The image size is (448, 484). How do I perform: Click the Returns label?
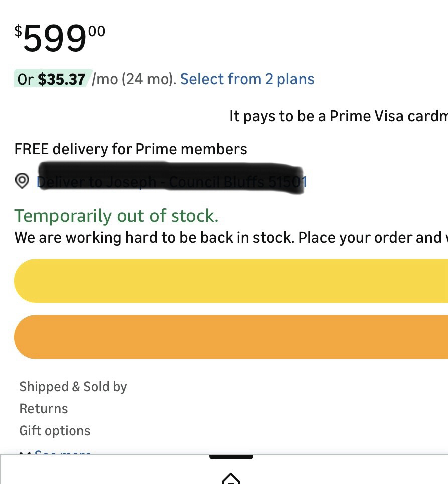coord(44,409)
